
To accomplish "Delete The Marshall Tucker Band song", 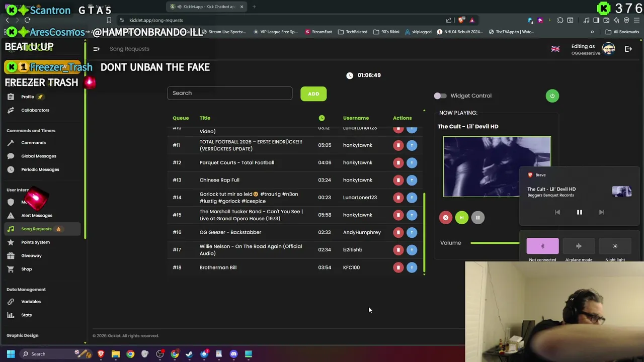I will pos(398,215).
